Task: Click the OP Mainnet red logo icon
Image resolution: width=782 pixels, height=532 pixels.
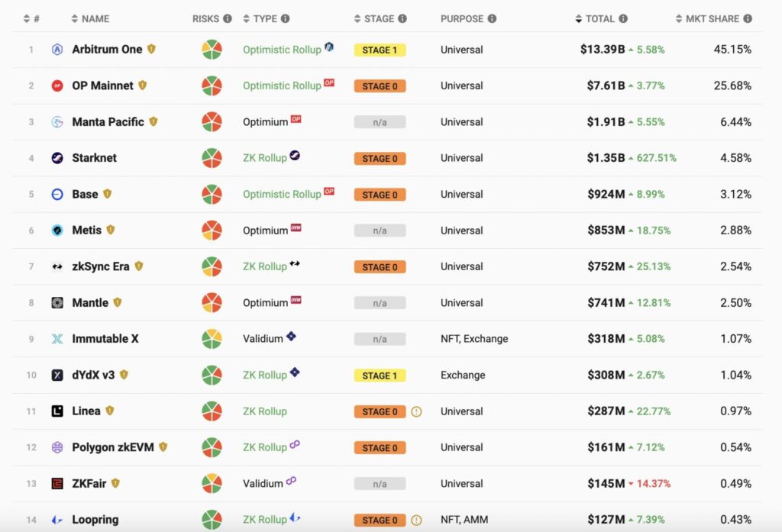Action: 57,85
